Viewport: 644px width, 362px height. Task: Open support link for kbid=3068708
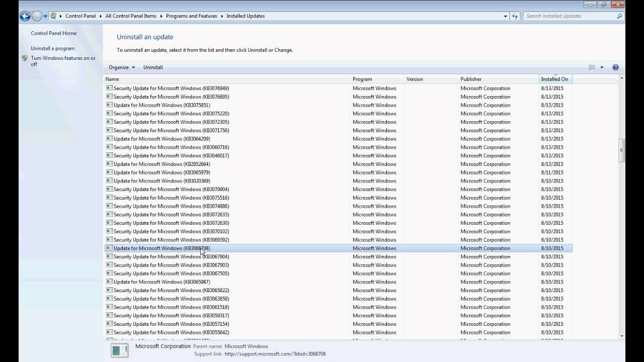tap(275, 354)
